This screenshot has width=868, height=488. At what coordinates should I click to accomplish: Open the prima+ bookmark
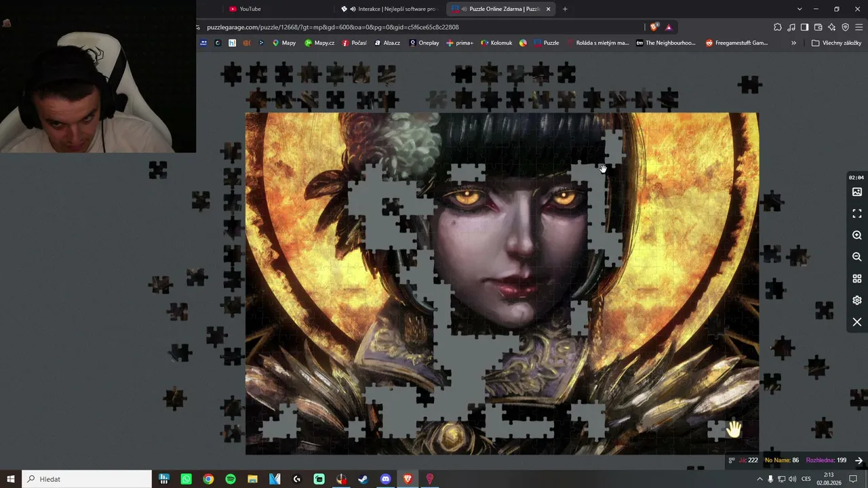pyautogui.click(x=460, y=43)
